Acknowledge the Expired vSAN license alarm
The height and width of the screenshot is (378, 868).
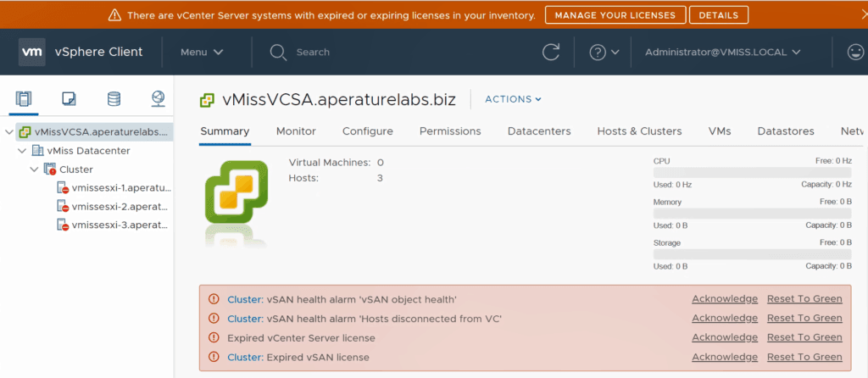(x=725, y=357)
